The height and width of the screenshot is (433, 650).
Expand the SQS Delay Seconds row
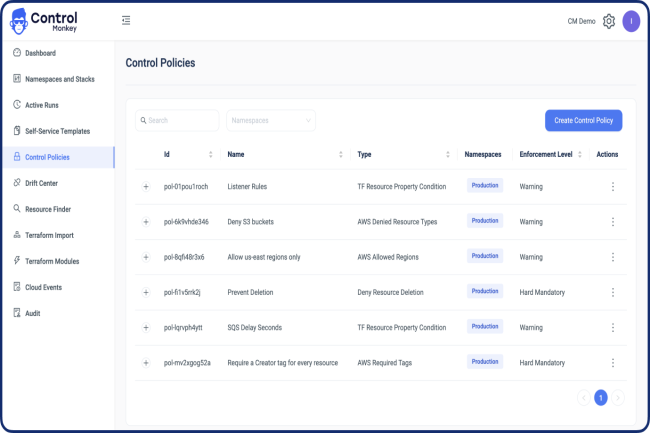(x=146, y=327)
